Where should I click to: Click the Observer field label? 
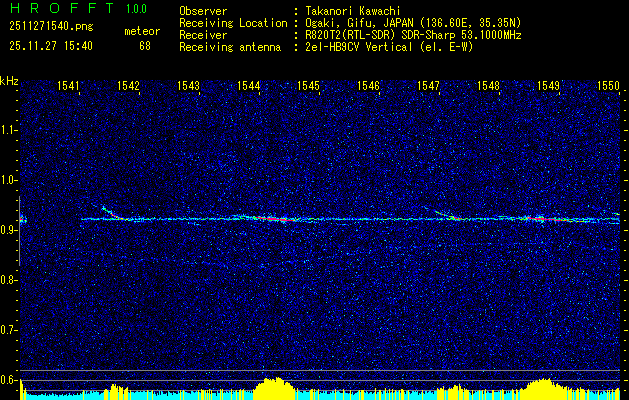point(203,11)
